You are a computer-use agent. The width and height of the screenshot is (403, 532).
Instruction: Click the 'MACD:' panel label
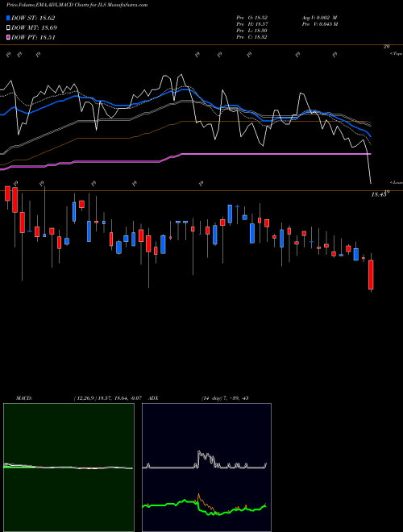23,397
